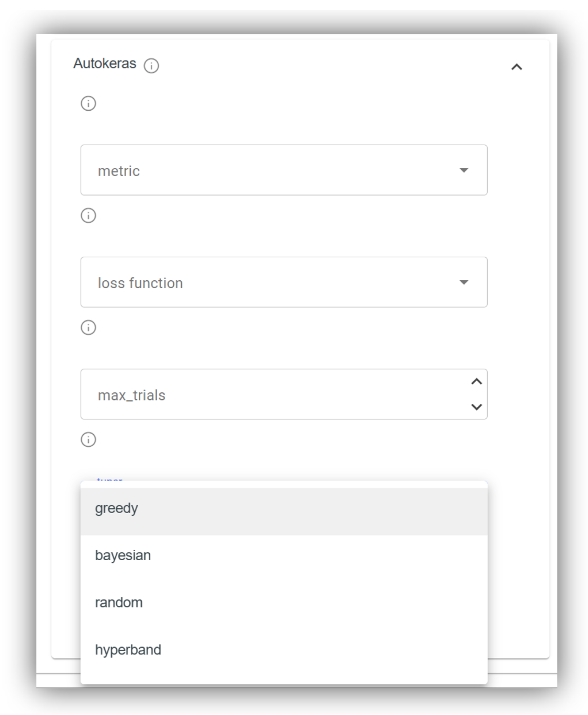Choose the random tuner option
Viewport: 588px width, 715px height.
pos(119,603)
